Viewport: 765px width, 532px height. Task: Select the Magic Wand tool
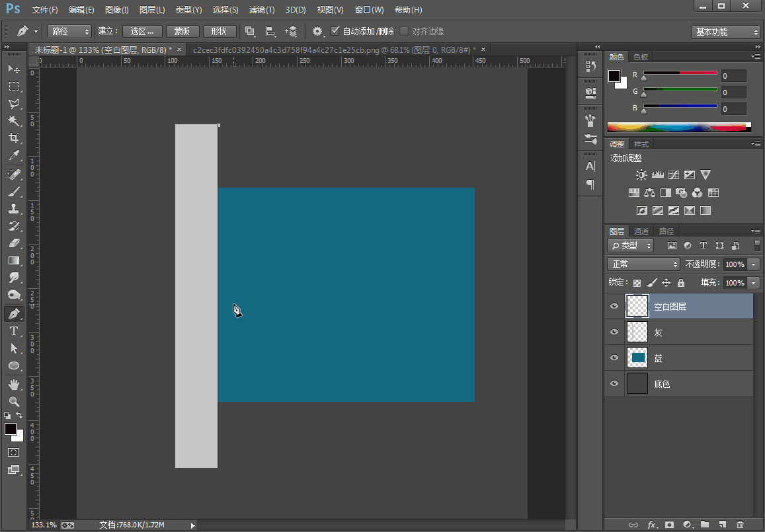tap(13, 121)
